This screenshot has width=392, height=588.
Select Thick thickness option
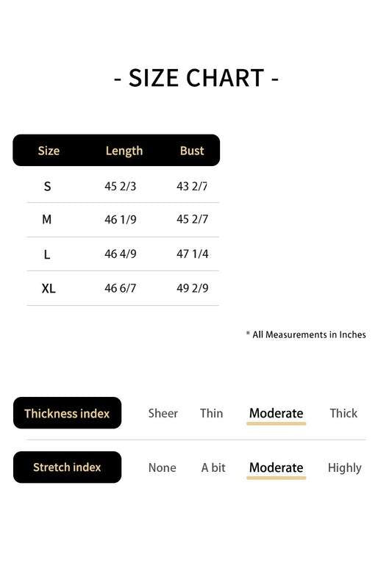(x=343, y=413)
